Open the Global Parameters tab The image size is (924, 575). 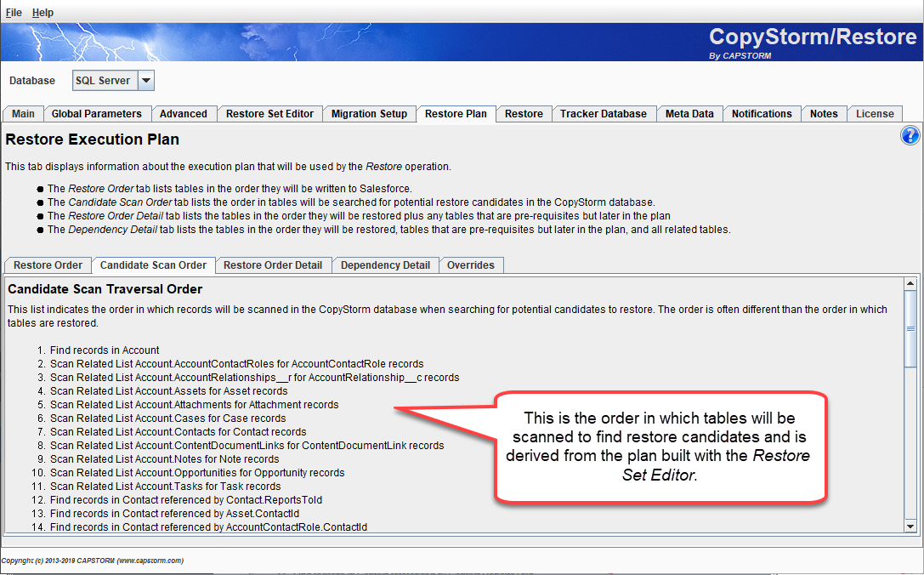[97, 114]
